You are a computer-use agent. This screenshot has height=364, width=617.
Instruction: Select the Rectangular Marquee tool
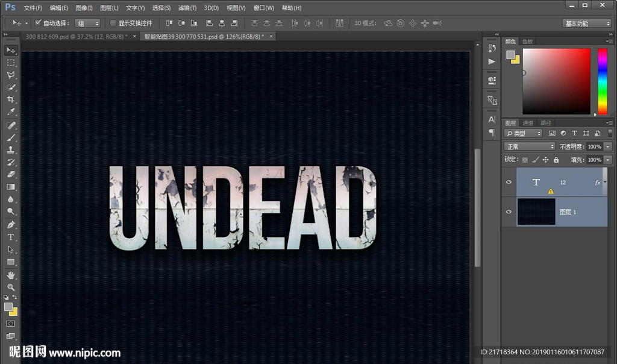11,63
